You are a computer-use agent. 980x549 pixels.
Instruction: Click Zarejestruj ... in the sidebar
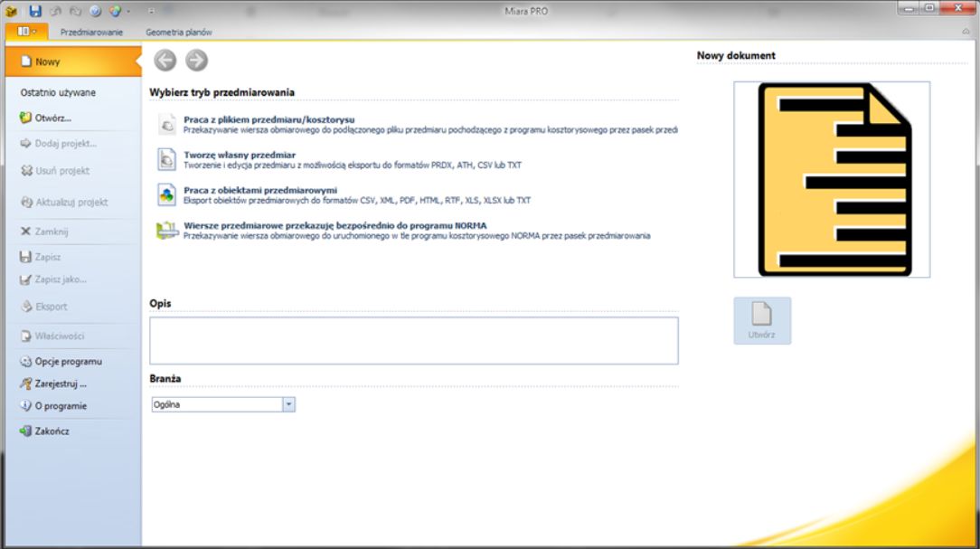53,383
